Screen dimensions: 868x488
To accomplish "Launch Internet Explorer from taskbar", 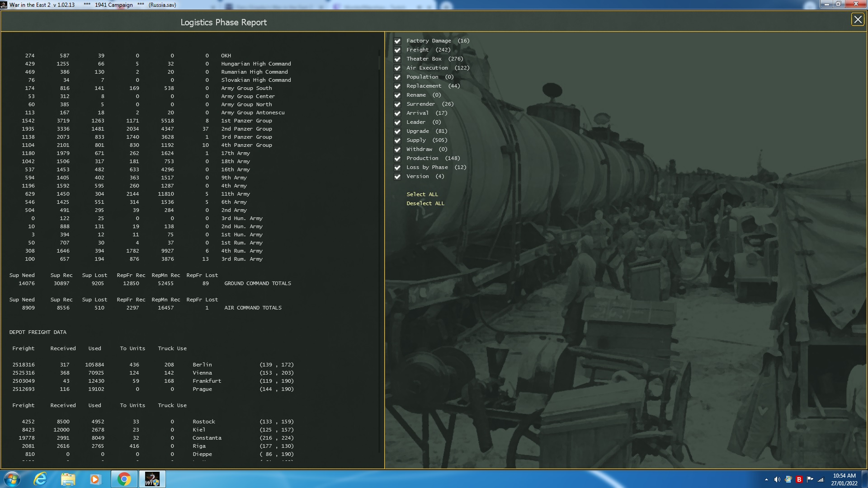I will coord(41,479).
